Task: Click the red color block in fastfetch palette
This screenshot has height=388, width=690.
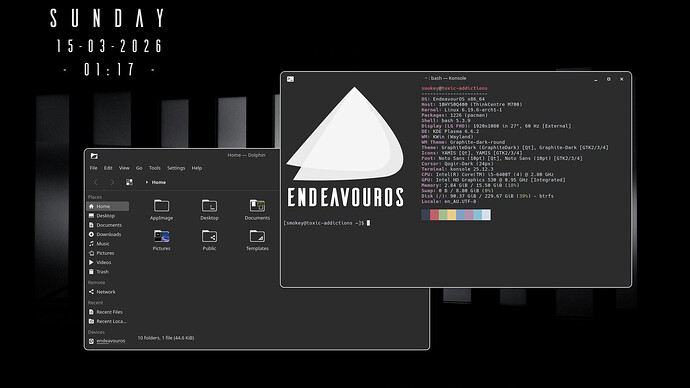Action: pos(434,215)
